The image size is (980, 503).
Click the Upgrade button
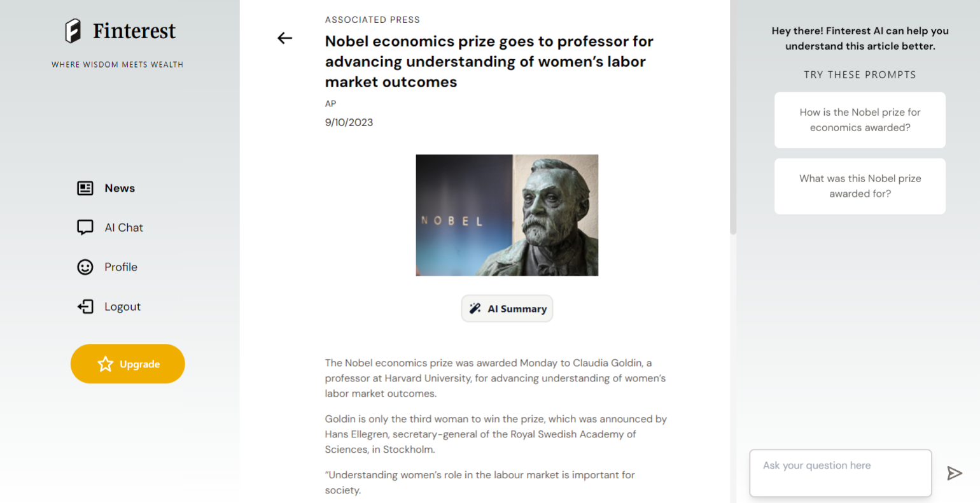[128, 364]
